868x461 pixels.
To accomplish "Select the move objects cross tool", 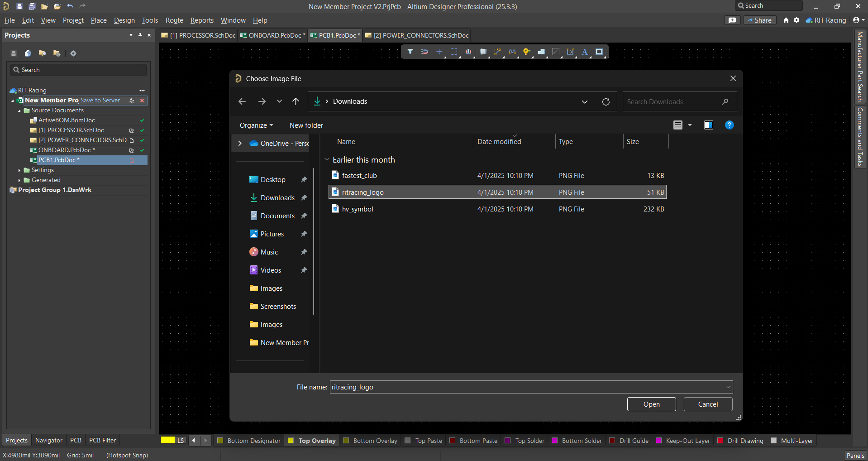I will (439, 52).
